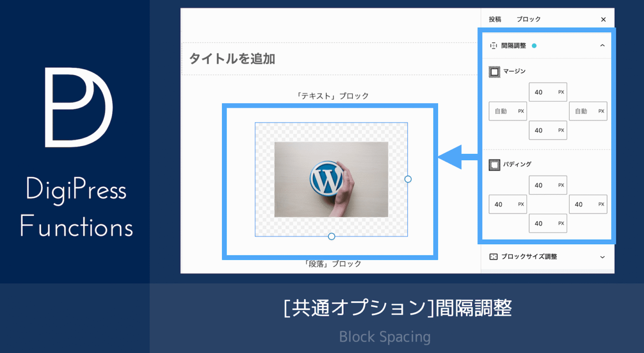644x353 pixels.
Task: Click the パディング icon
Action: (x=494, y=165)
